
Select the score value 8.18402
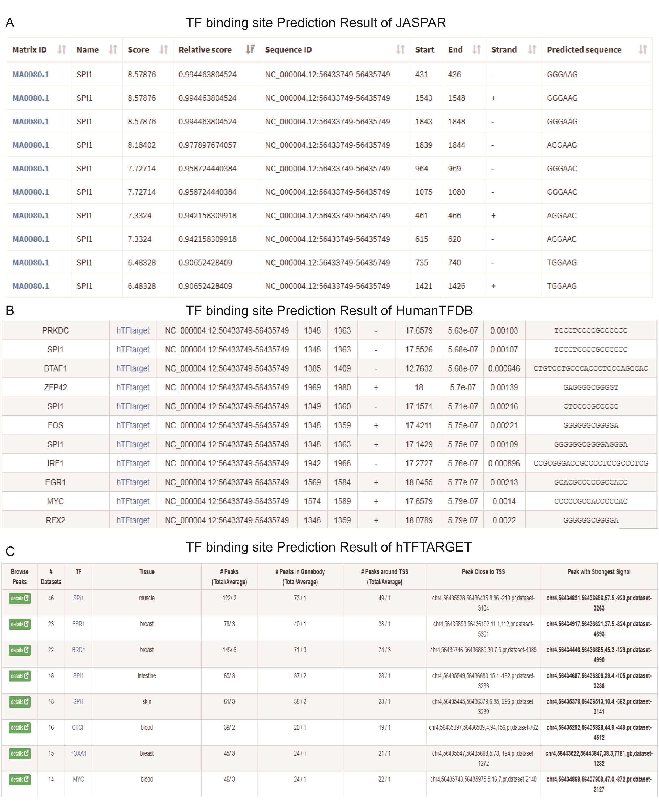click(x=142, y=145)
